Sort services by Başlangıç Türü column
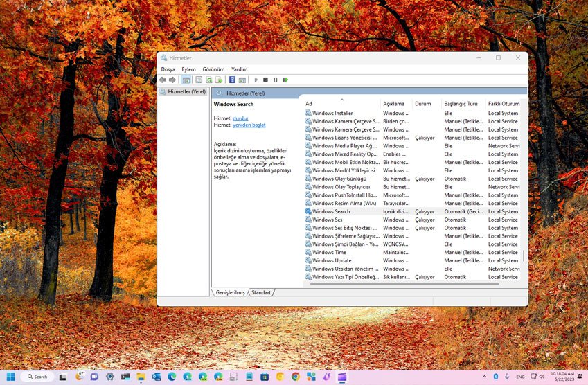 461,104
